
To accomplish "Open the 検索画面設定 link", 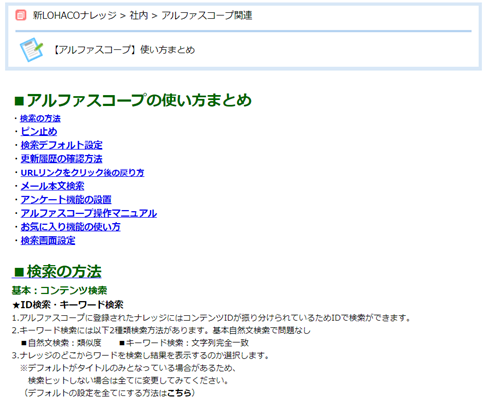I will [x=48, y=241].
